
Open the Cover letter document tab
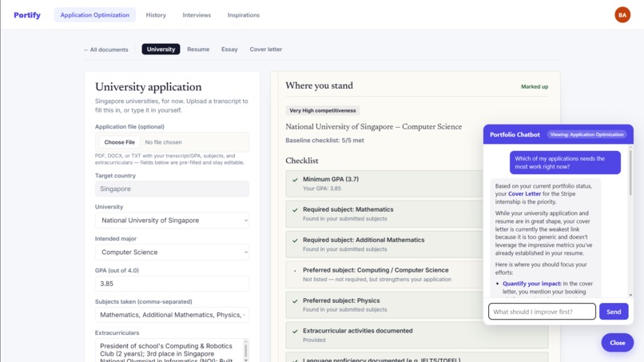tap(266, 50)
